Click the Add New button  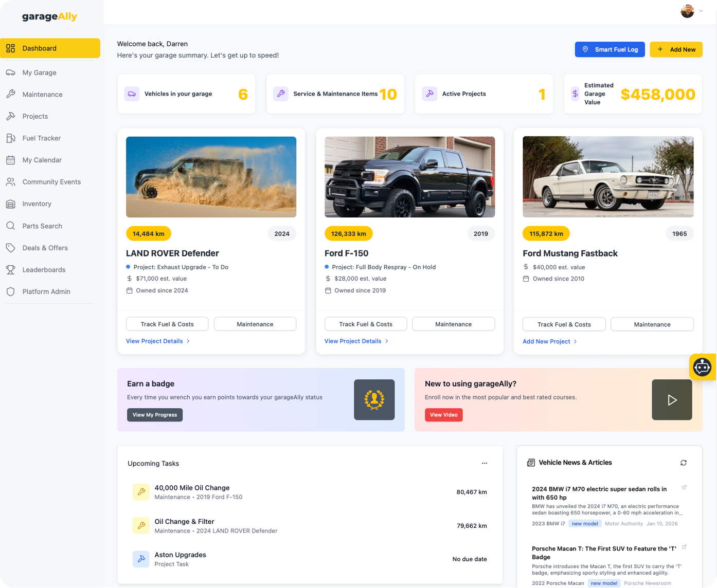tap(675, 49)
